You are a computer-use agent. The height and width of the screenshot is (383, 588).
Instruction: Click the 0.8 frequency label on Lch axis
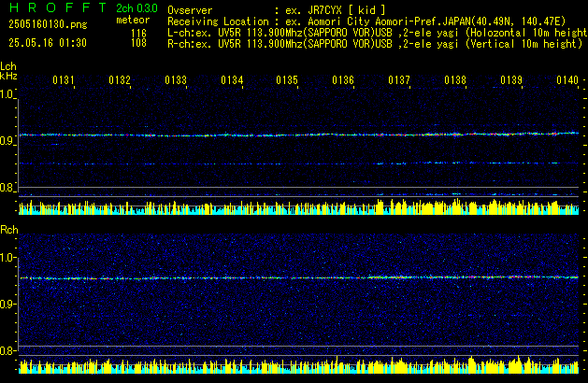[x=7, y=188]
